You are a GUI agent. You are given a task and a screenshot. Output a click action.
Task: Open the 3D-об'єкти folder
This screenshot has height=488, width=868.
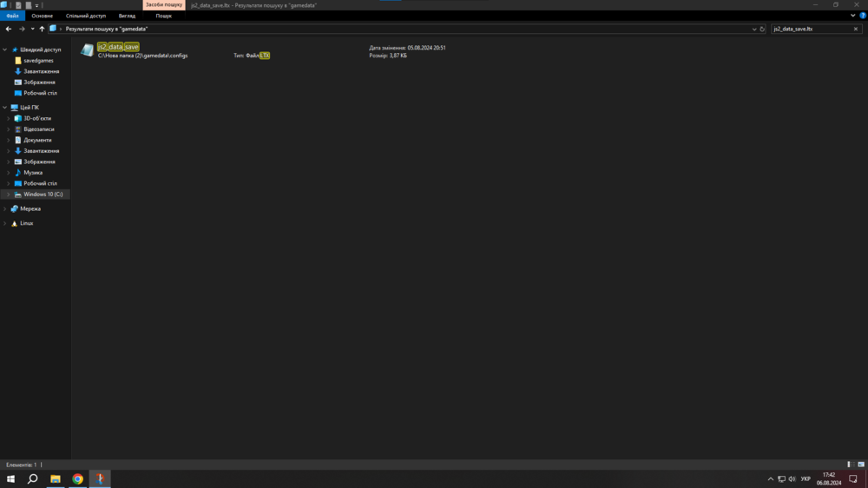[x=37, y=119]
